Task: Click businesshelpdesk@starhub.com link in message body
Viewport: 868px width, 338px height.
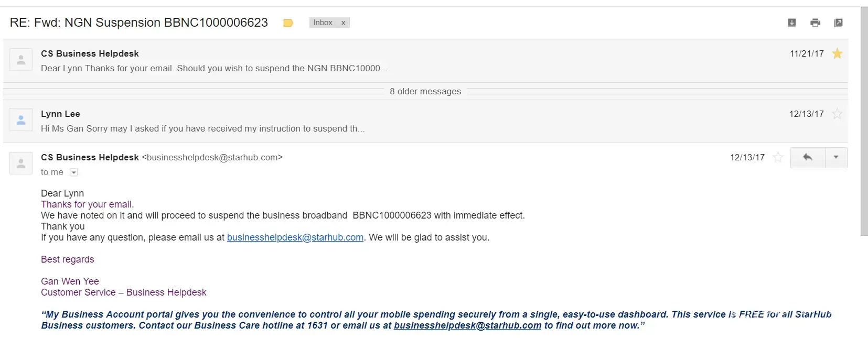Action: click(295, 237)
